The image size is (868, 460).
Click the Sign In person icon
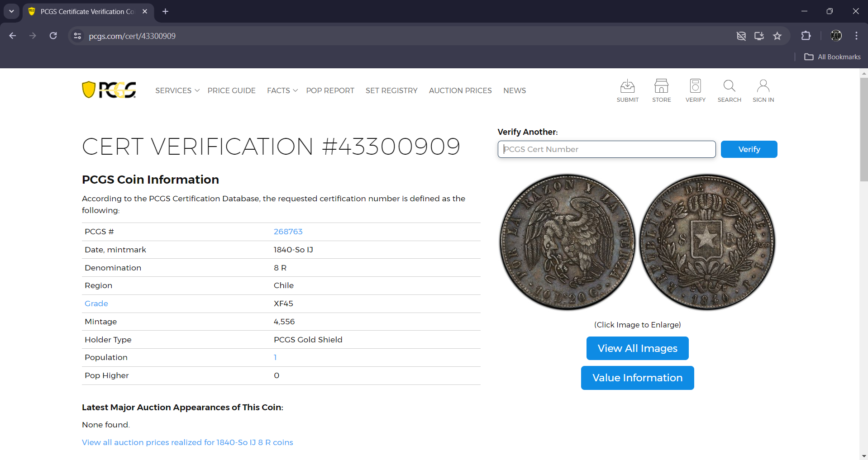pos(763,90)
